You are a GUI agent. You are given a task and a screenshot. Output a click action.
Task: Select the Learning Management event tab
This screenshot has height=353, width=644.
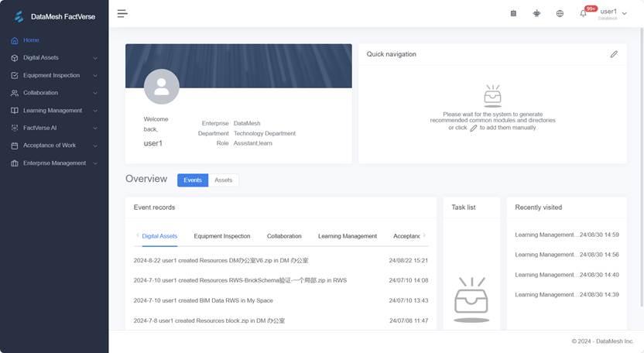tap(347, 236)
